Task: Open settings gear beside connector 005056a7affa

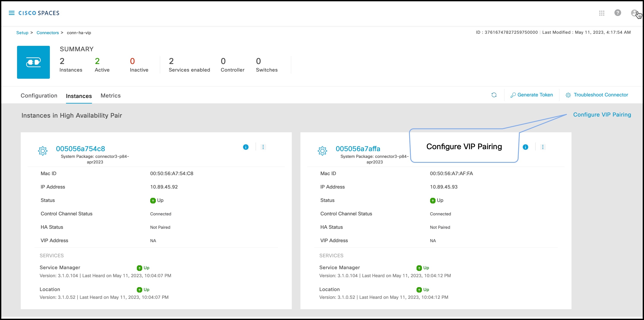Action: click(x=322, y=151)
